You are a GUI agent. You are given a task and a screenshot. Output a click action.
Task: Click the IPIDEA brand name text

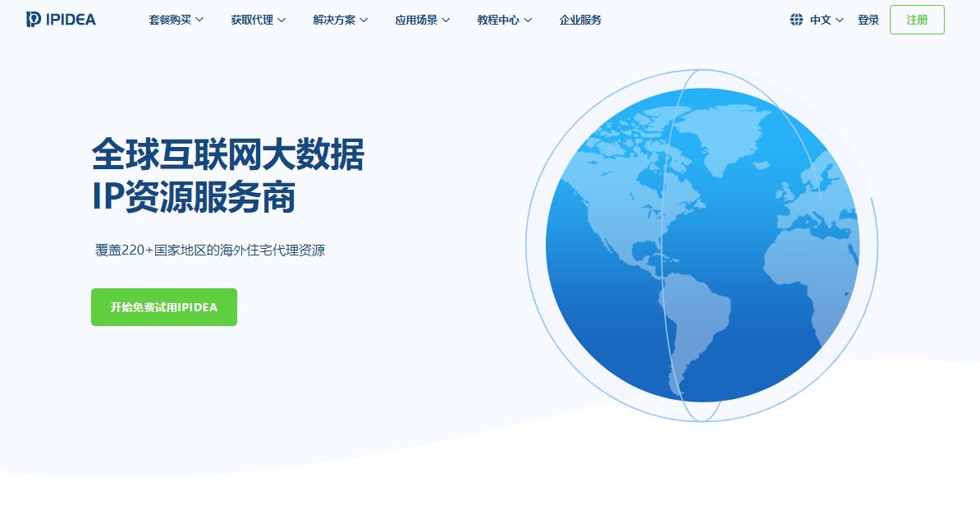[71, 20]
